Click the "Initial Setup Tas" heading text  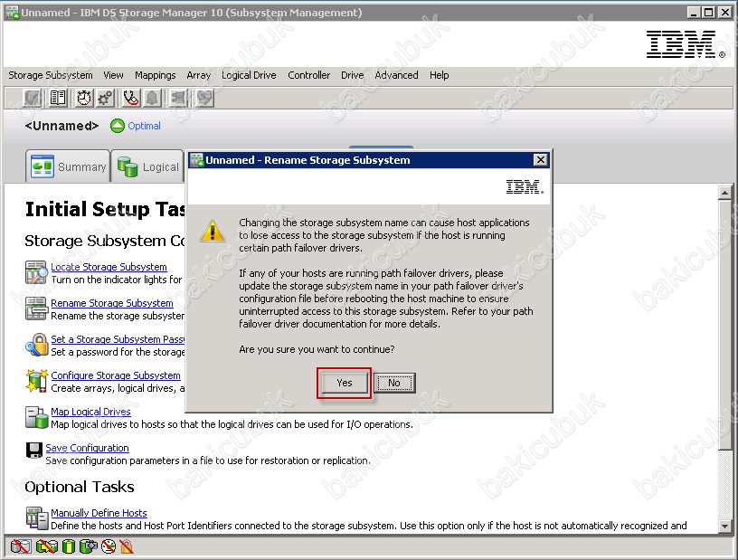(105, 210)
